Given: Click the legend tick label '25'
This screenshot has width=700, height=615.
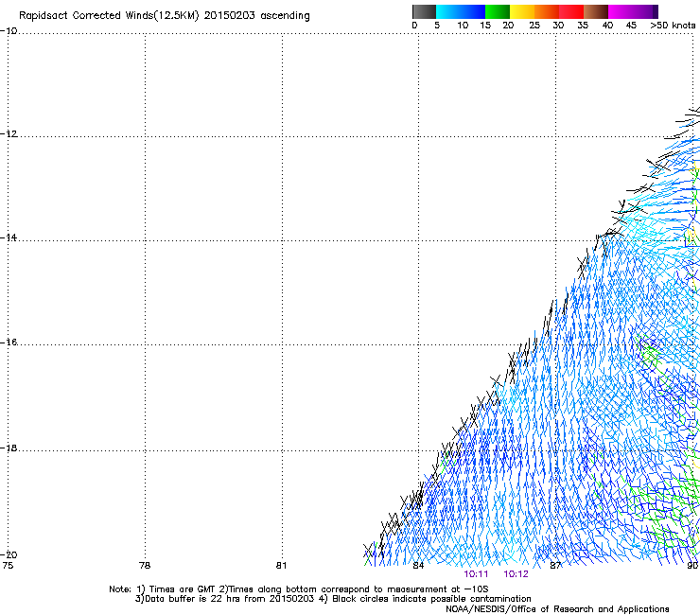Looking at the screenshot, I should tap(534, 26).
